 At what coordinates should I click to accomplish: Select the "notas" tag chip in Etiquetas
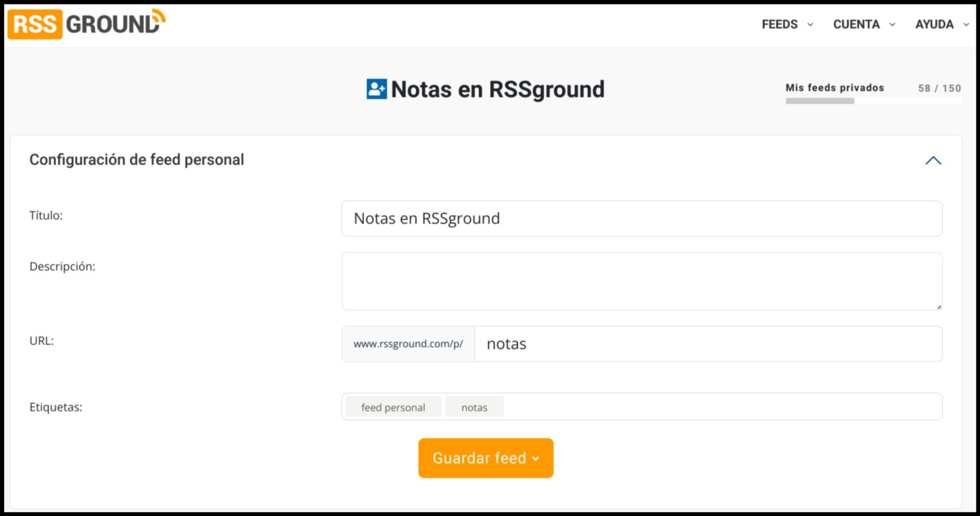[x=474, y=407]
